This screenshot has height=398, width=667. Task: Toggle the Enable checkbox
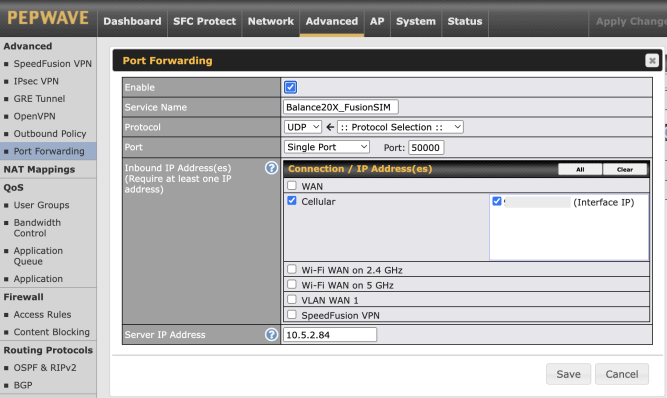pos(291,87)
